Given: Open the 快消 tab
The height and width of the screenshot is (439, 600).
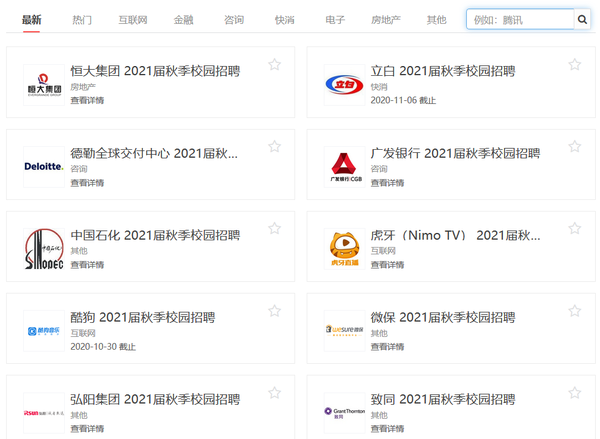Looking at the screenshot, I should (284, 20).
